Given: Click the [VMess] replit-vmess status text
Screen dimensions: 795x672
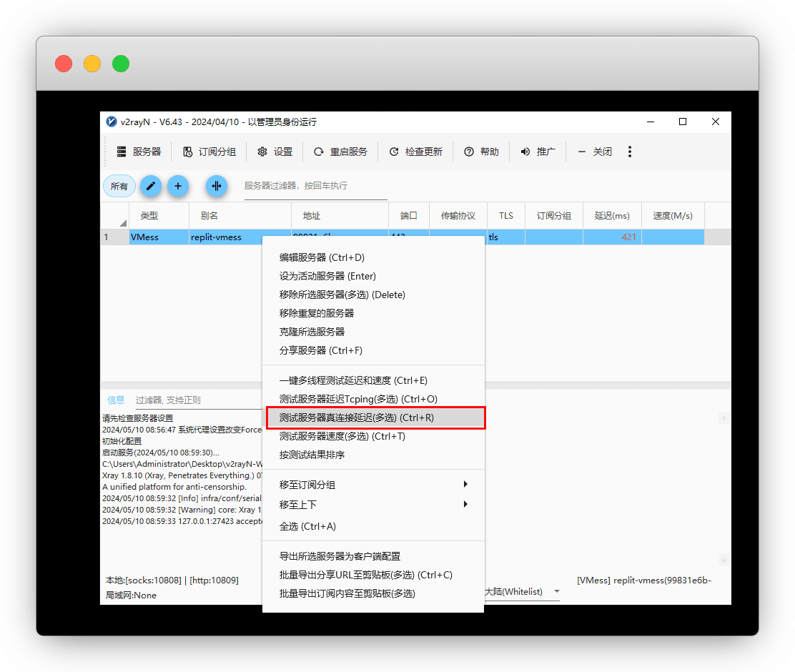Looking at the screenshot, I should click(x=644, y=580).
